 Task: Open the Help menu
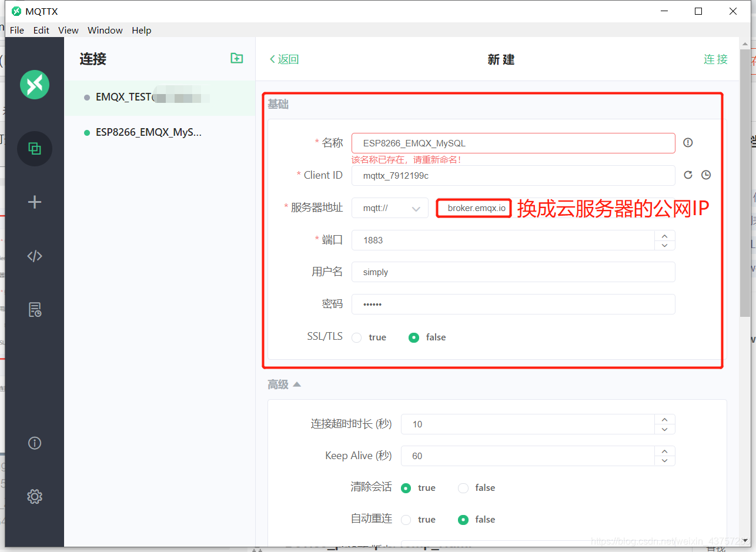point(142,30)
